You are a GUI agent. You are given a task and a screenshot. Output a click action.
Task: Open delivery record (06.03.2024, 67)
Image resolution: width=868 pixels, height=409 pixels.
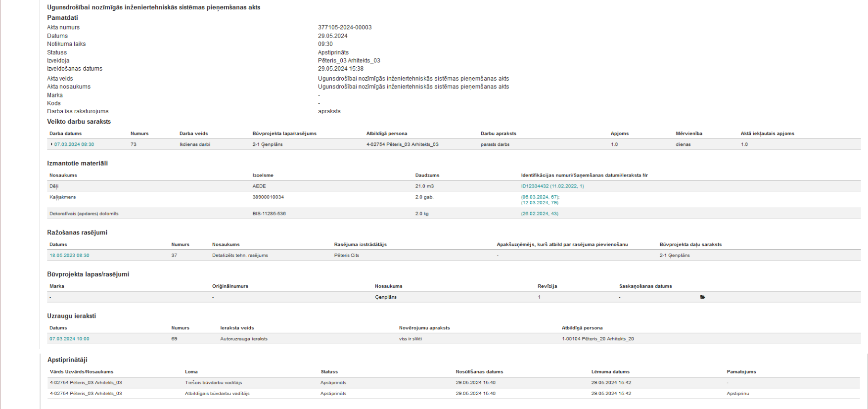(540, 197)
